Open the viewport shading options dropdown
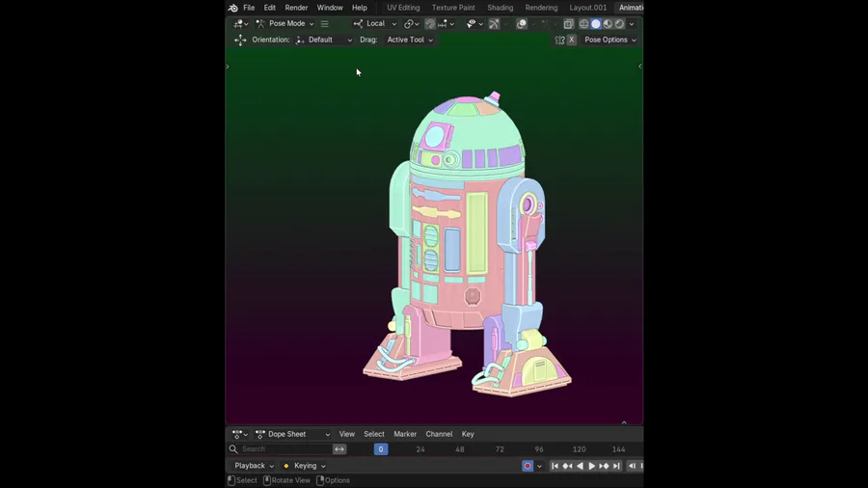The image size is (868, 488). (x=632, y=24)
